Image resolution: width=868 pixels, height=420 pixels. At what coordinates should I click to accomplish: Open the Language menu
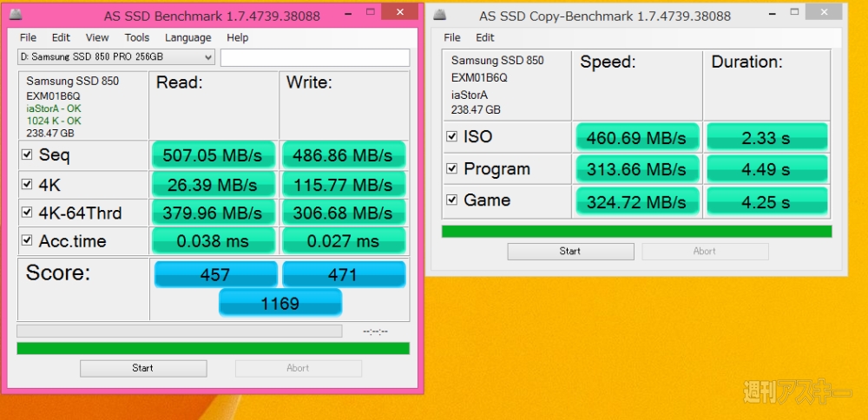187,37
